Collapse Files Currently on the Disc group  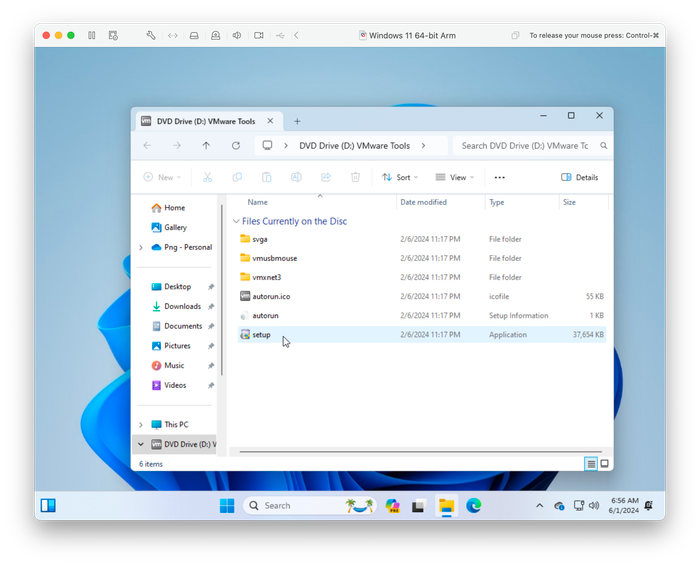(x=236, y=221)
